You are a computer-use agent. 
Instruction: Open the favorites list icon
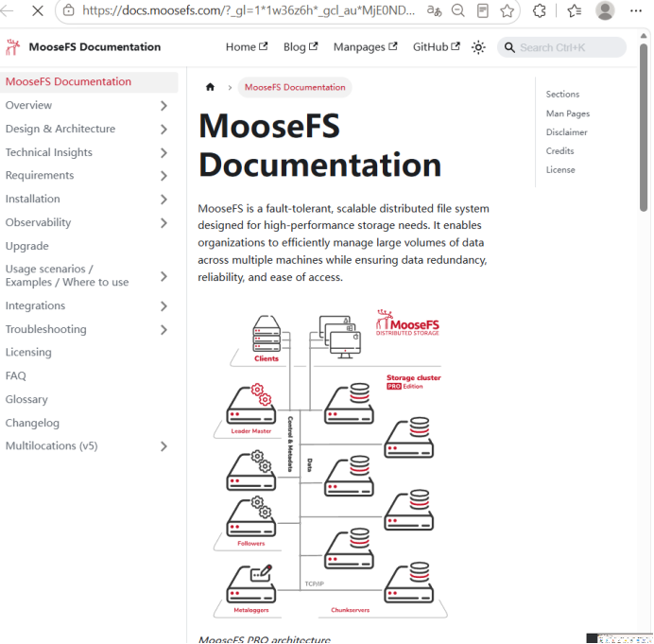[575, 10]
